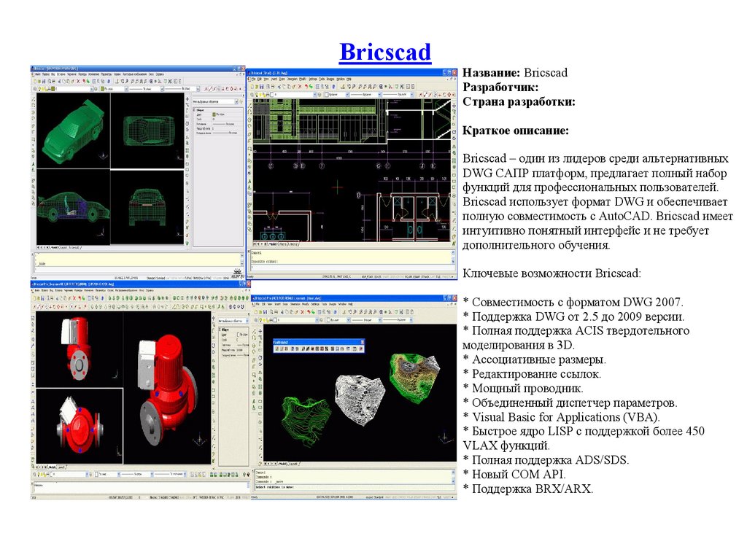
Task: Open linetype dropdown in terrain window
Action: point(380,320)
